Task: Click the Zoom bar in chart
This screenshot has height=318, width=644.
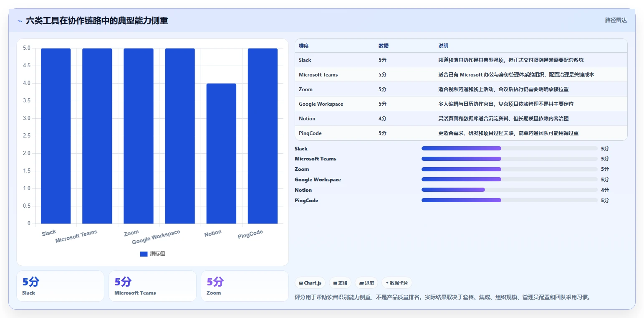Action: tap(139, 136)
